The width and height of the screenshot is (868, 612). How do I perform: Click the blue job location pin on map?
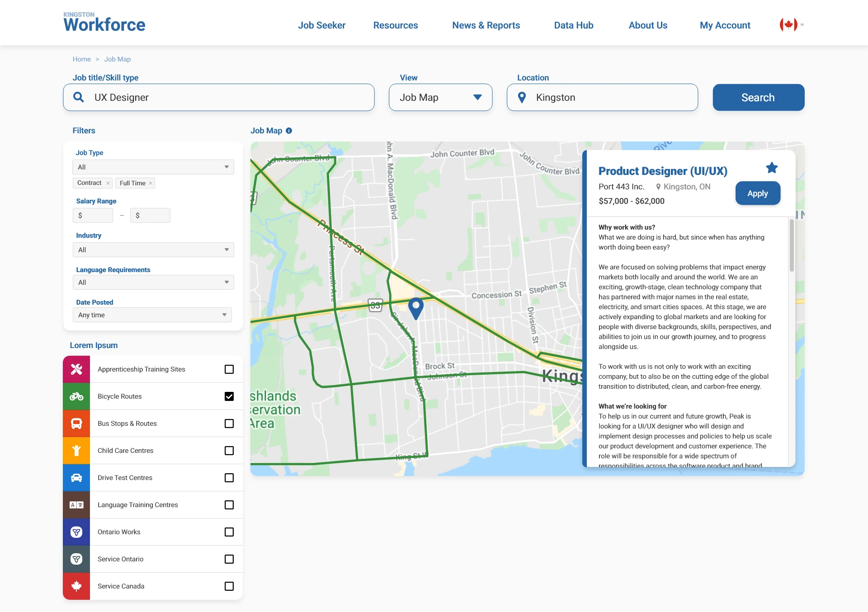point(415,307)
